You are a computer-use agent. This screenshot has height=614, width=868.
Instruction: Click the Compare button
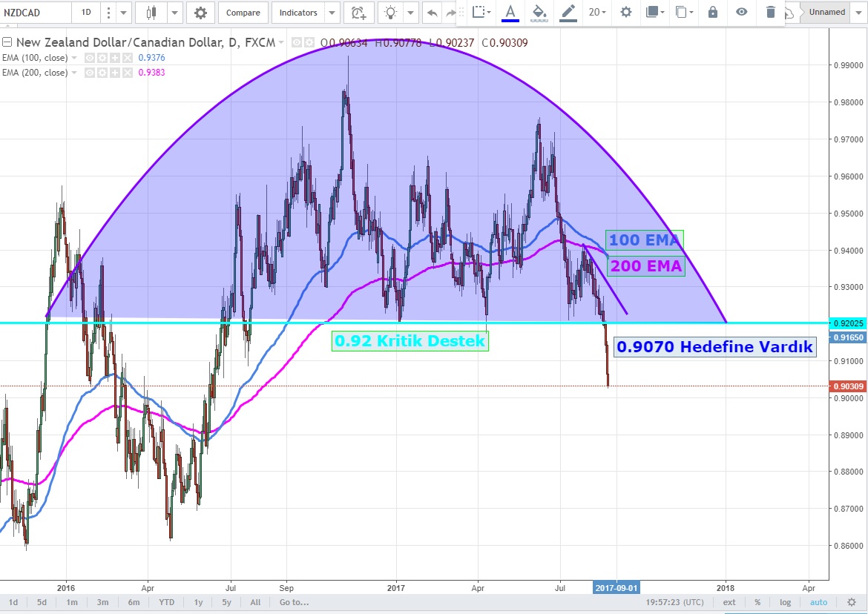243,13
